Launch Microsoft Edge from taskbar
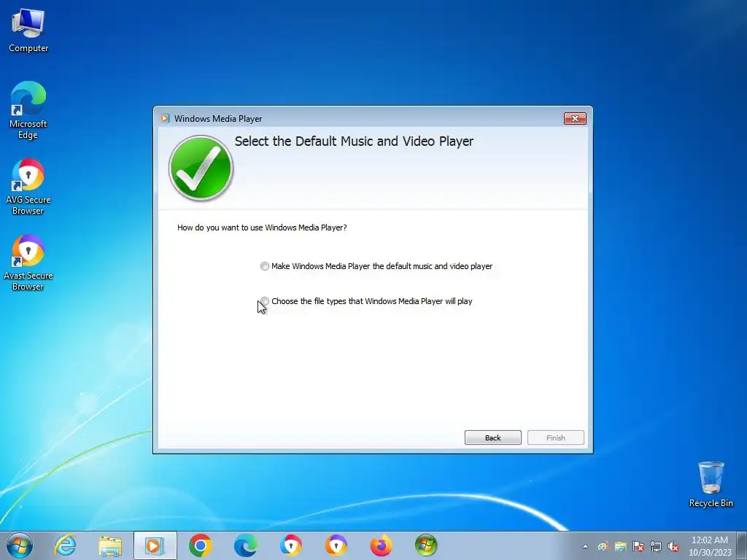The image size is (747, 560). point(245,545)
